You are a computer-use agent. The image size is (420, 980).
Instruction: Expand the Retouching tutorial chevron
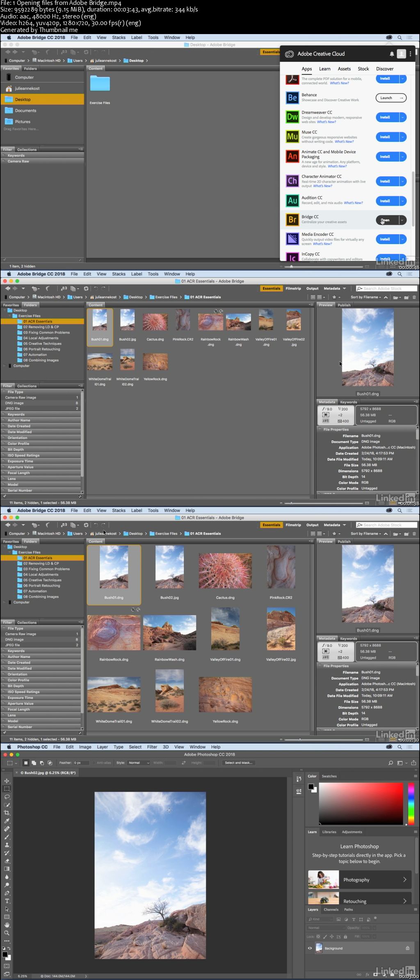click(404, 901)
